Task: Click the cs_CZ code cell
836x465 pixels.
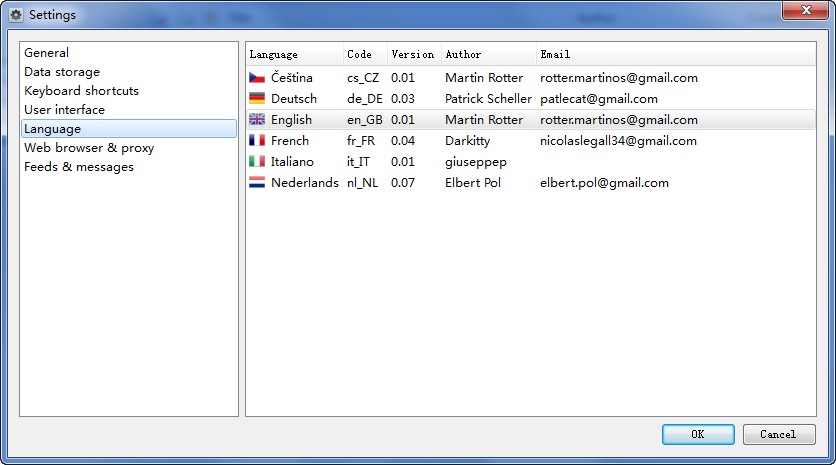Action: (363, 78)
